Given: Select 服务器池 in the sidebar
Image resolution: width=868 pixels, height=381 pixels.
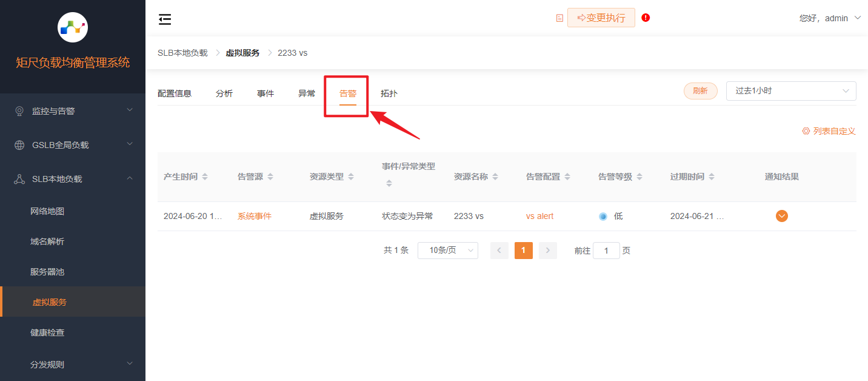Looking at the screenshot, I should [47, 272].
